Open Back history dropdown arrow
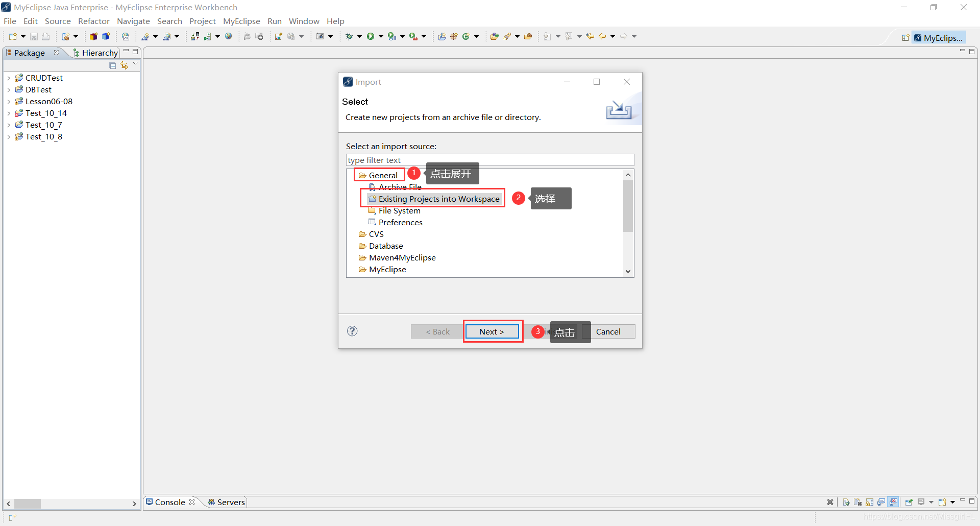 (612, 36)
